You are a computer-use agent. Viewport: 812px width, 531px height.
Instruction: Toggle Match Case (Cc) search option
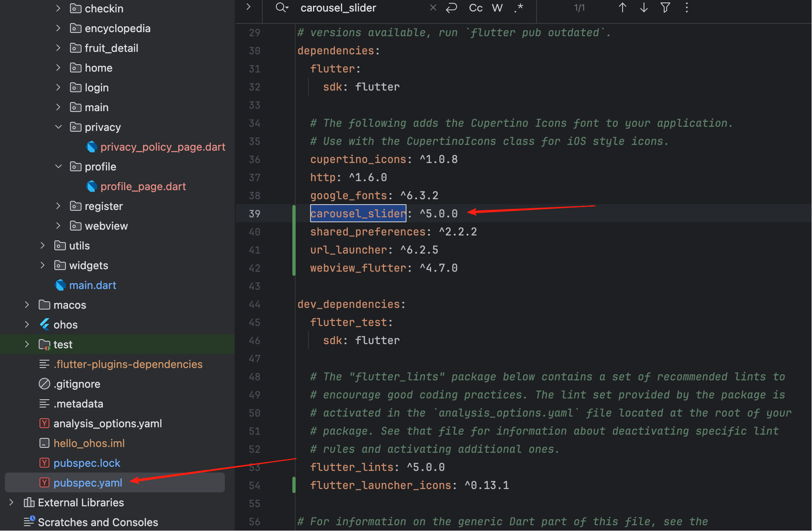pyautogui.click(x=476, y=8)
